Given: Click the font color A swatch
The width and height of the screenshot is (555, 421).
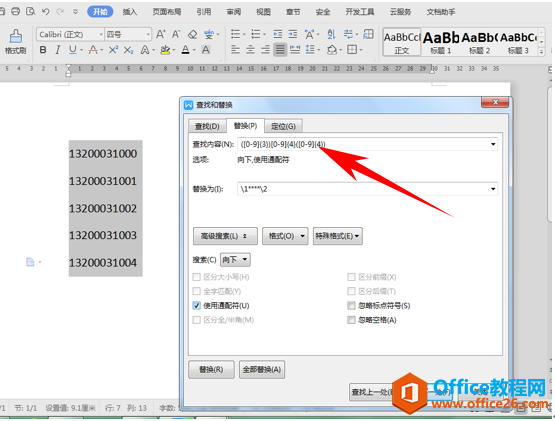Looking at the screenshot, I should pos(185,50).
